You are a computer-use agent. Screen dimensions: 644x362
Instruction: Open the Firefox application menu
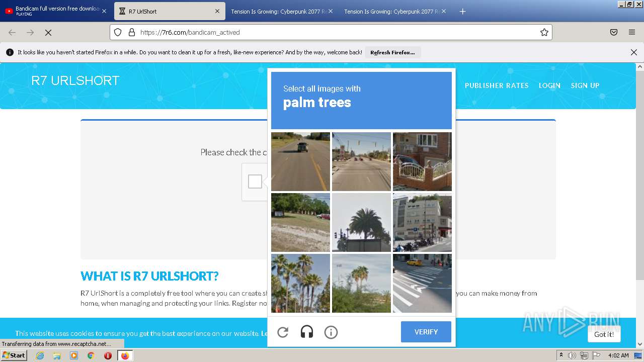632,32
